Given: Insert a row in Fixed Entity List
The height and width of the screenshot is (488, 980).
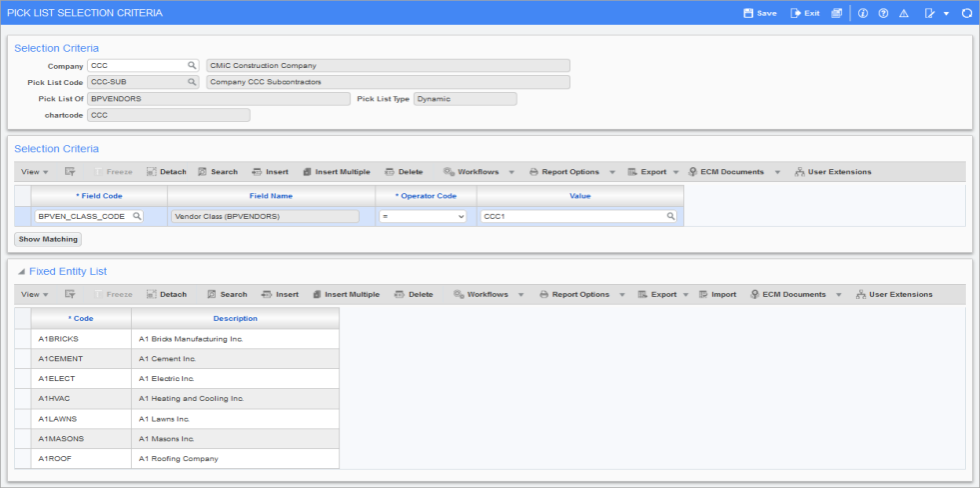Looking at the screenshot, I should [280, 294].
